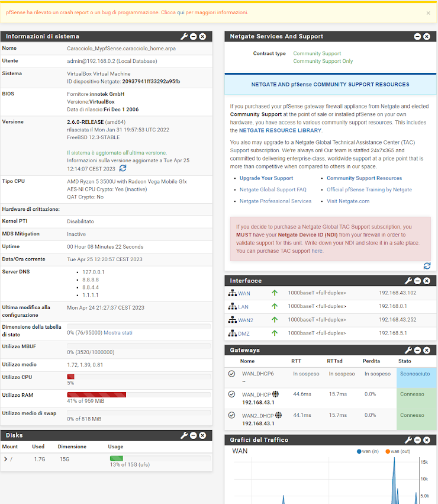Click the Disks usage progress bar
Screen dimensions: 438x504
coord(160,458)
